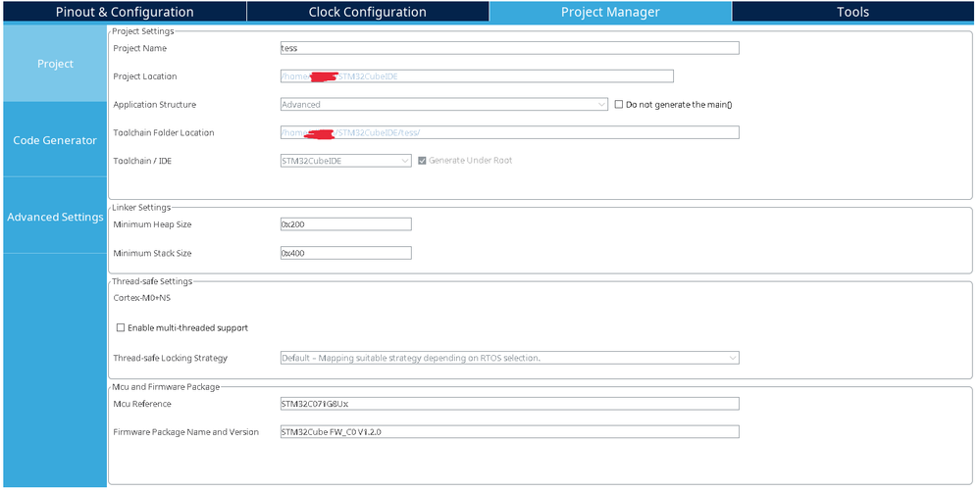Viewport: 980px width, 492px height.
Task: Click the Project Name label
Action: [x=139, y=48]
